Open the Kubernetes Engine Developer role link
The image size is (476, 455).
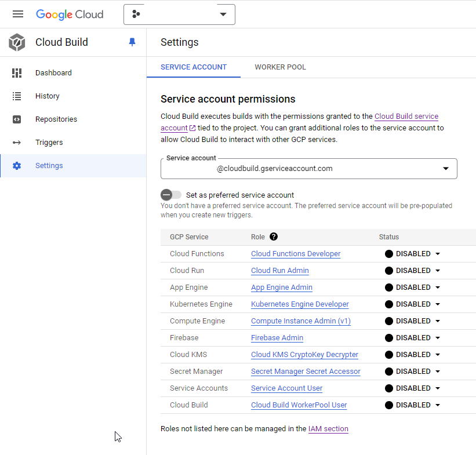[x=300, y=304]
